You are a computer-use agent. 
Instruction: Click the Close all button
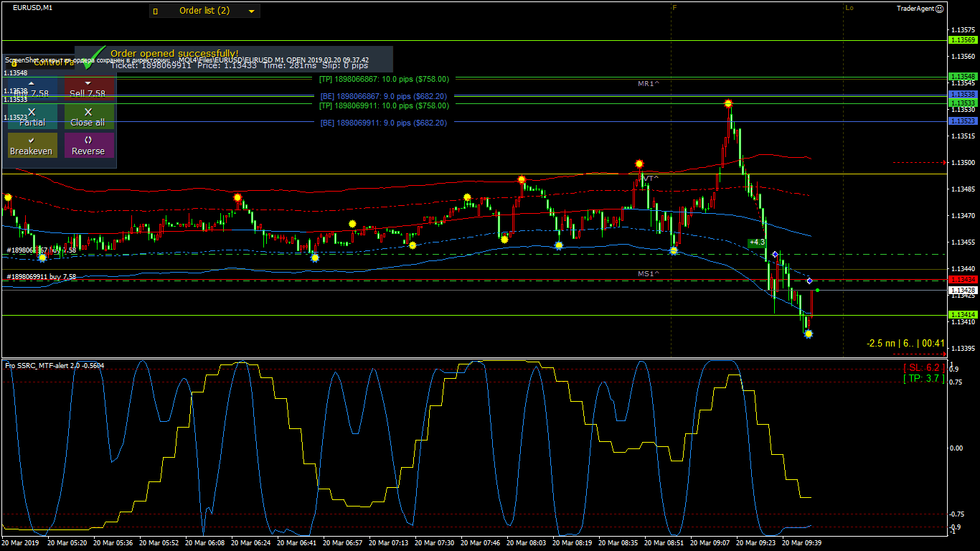[88, 117]
